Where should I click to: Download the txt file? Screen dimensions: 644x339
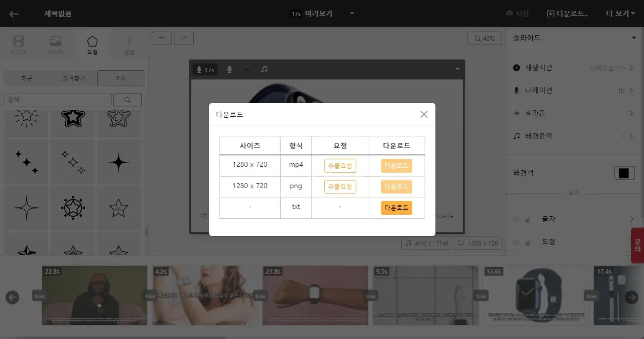point(396,208)
